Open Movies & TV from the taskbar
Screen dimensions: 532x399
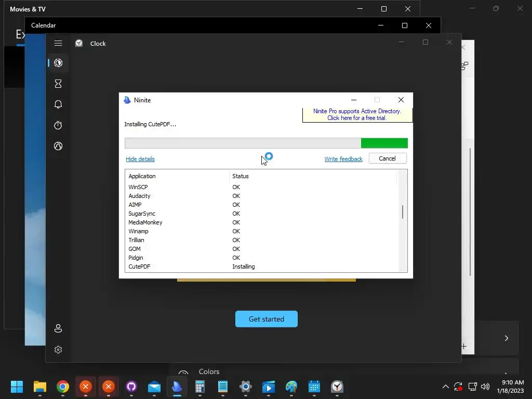click(269, 387)
